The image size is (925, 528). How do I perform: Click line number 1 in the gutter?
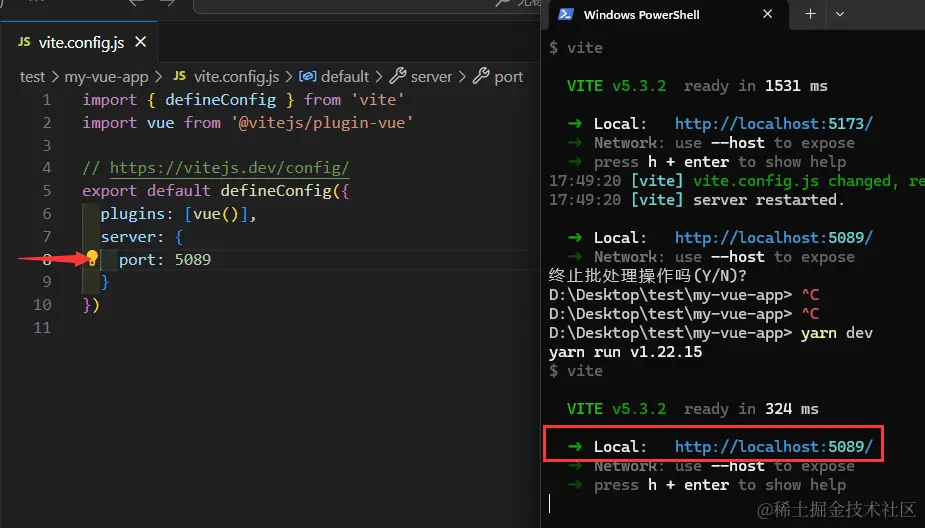click(47, 100)
